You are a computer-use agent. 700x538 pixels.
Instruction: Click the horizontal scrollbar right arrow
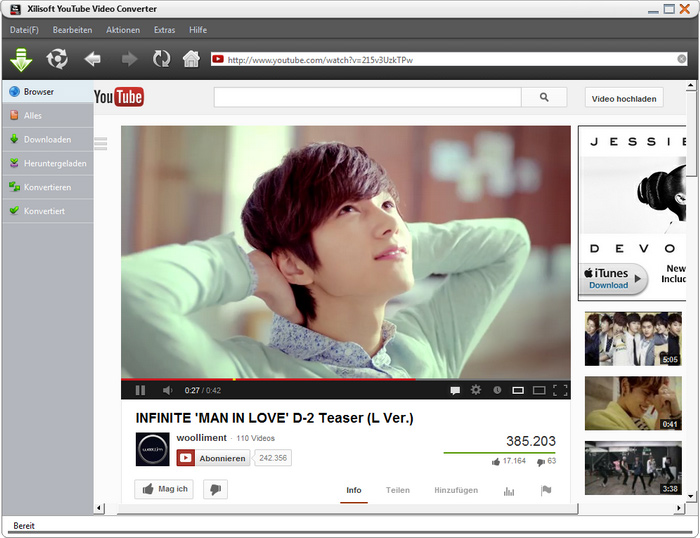coord(679,508)
